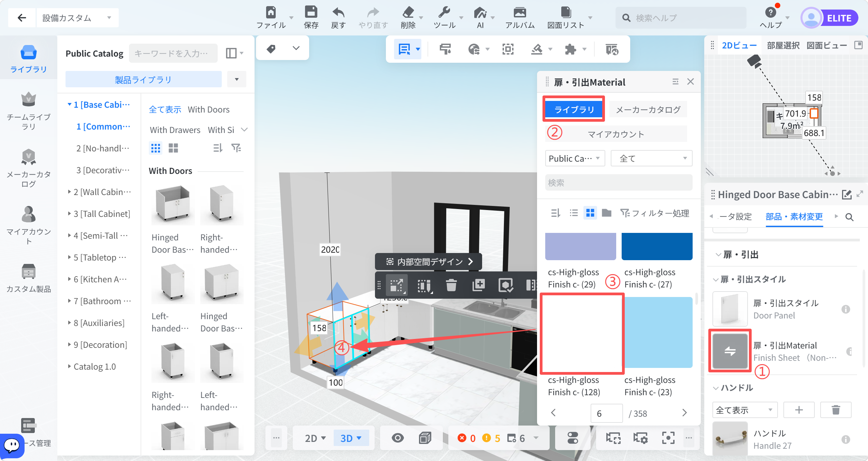This screenshot has height=461, width=868.
Task: Go to next material page arrow
Action: point(684,413)
